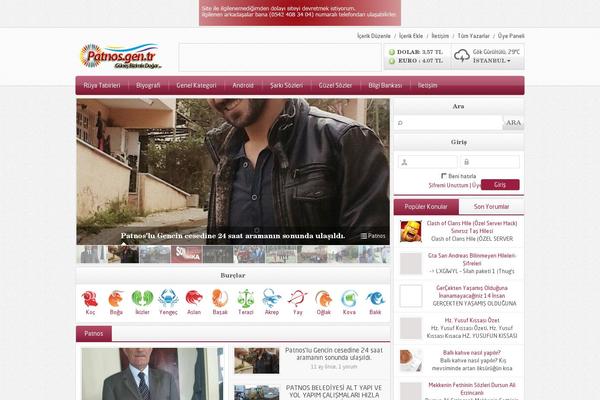Focus the search text field
The width and height of the screenshot is (600, 400).
click(x=448, y=123)
